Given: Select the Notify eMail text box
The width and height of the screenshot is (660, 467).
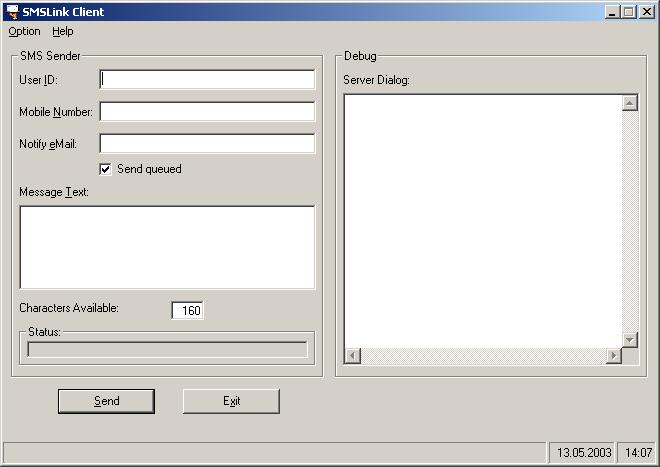Looking at the screenshot, I should point(207,144).
